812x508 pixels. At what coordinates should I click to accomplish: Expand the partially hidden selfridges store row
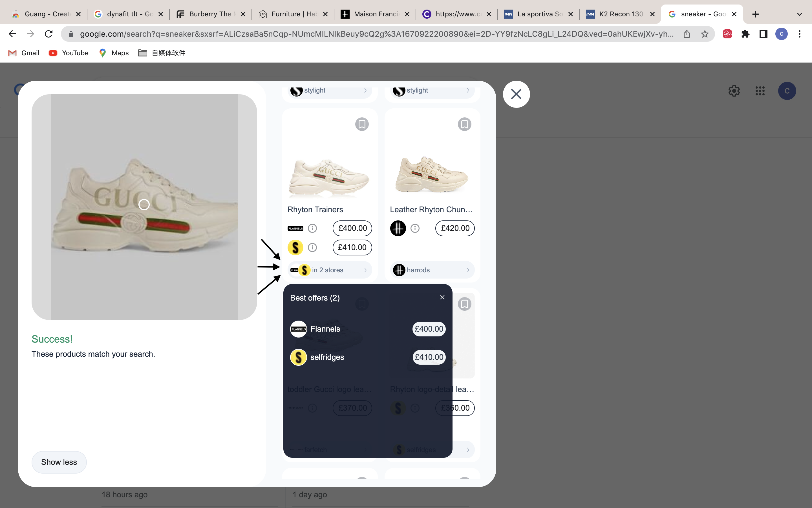coord(432,450)
